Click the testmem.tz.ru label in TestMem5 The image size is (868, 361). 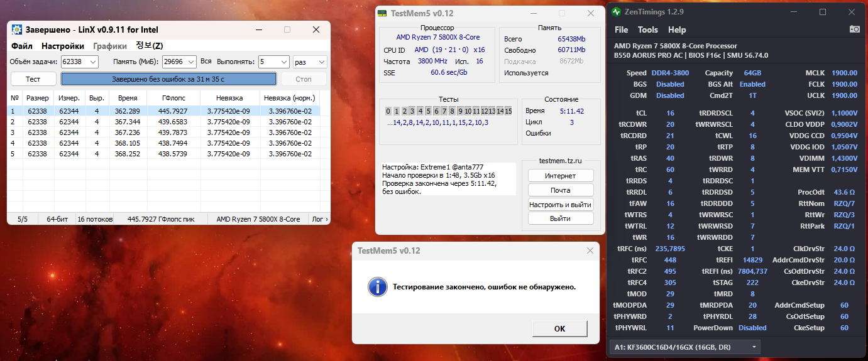click(560, 161)
